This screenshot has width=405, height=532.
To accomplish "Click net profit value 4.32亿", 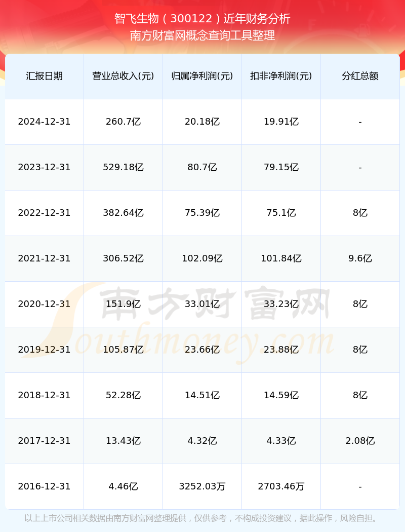I will click(x=202, y=441).
